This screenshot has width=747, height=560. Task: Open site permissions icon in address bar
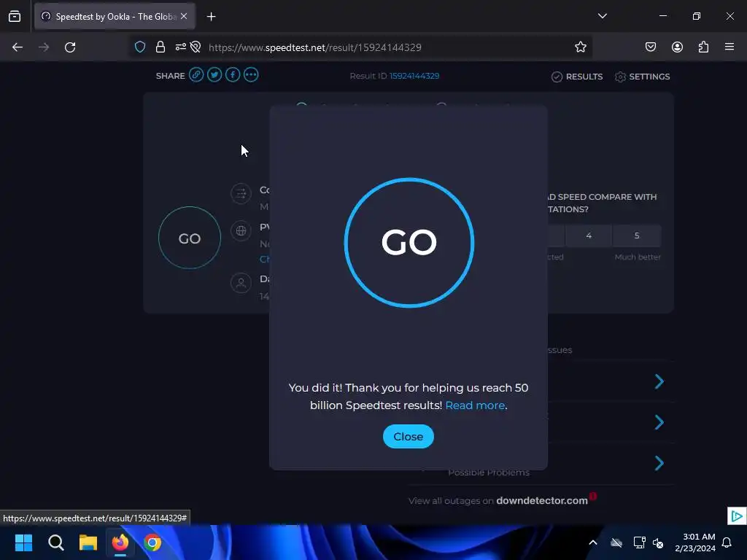[181, 47]
